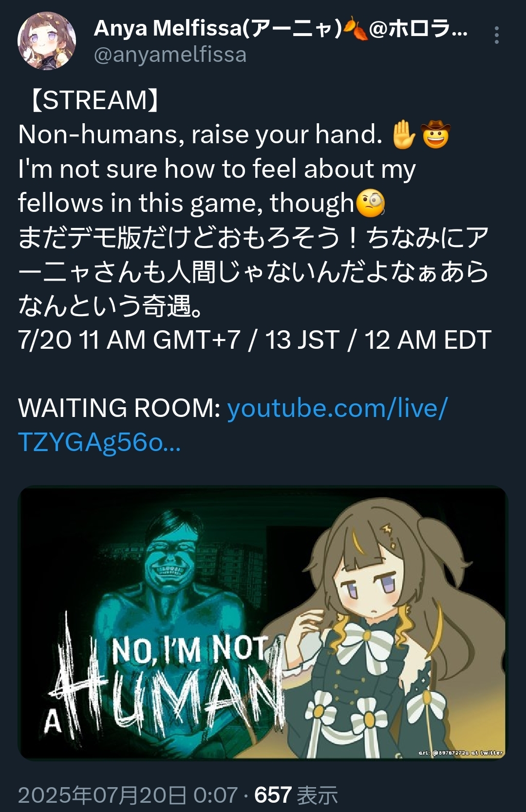Tap the monocle face emoji

[371, 204]
